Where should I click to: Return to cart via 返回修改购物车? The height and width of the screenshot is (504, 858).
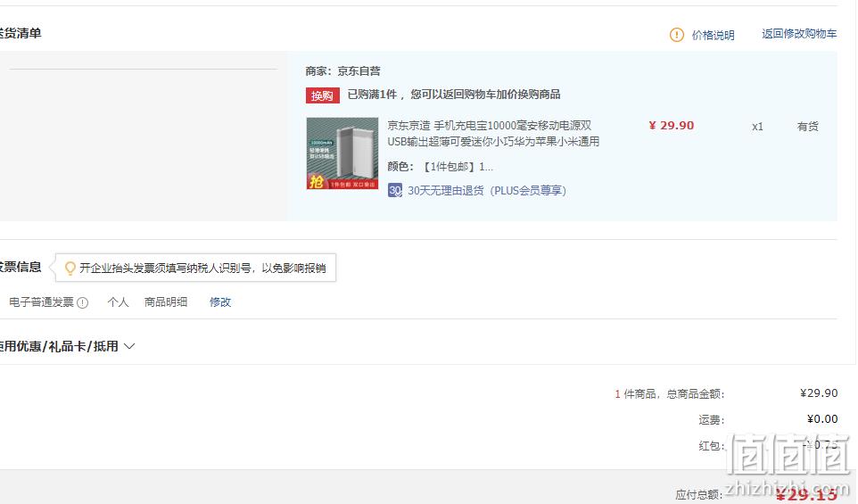(799, 34)
